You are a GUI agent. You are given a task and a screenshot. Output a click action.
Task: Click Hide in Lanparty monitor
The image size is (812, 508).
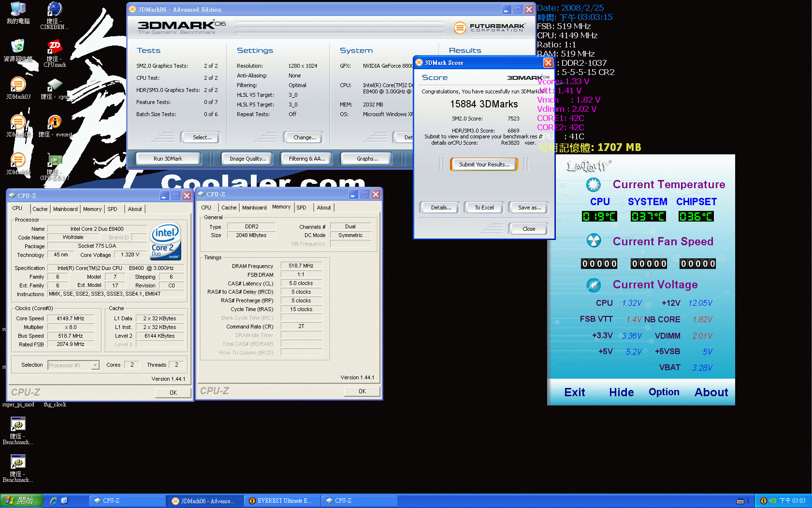pyautogui.click(x=622, y=392)
